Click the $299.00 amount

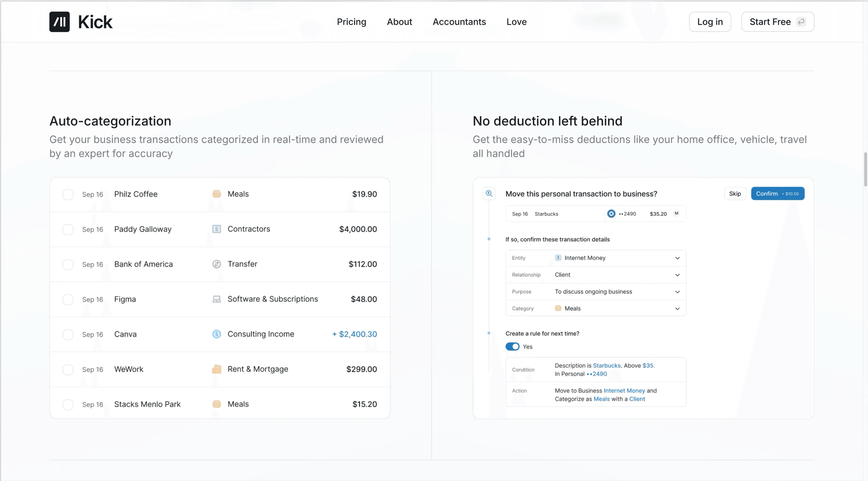pos(362,369)
